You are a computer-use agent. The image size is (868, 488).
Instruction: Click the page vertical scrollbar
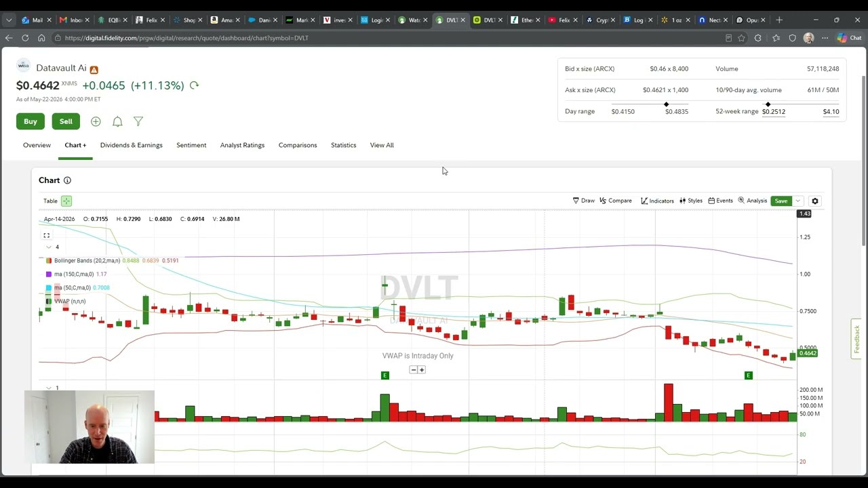click(x=864, y=161)
